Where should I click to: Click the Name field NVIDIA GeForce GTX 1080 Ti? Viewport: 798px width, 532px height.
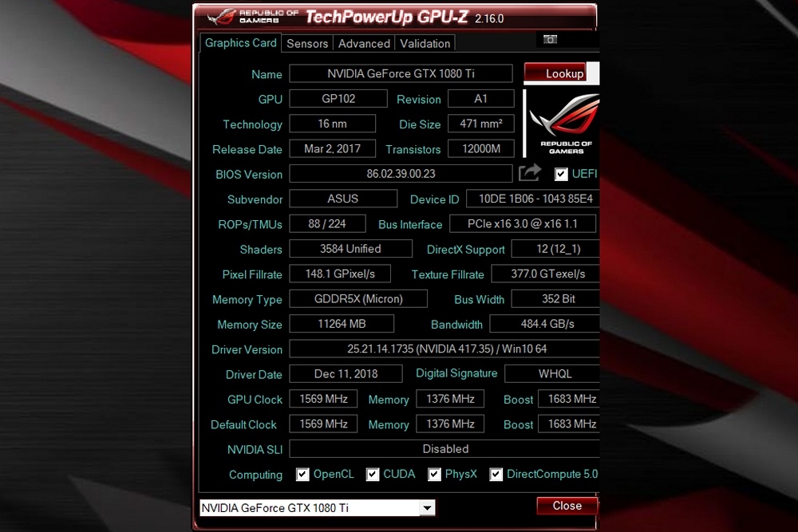(x=401, y=73)
